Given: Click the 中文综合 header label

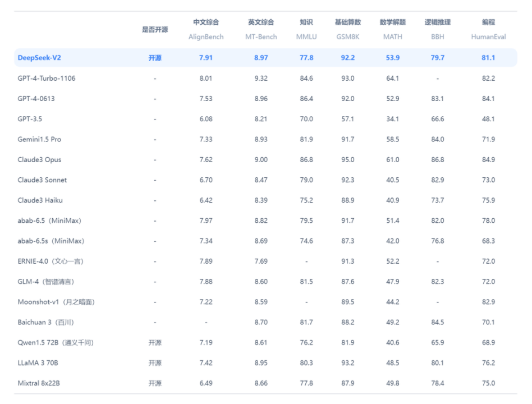Looking at the screenshot, I should click(x=206, y=22).
